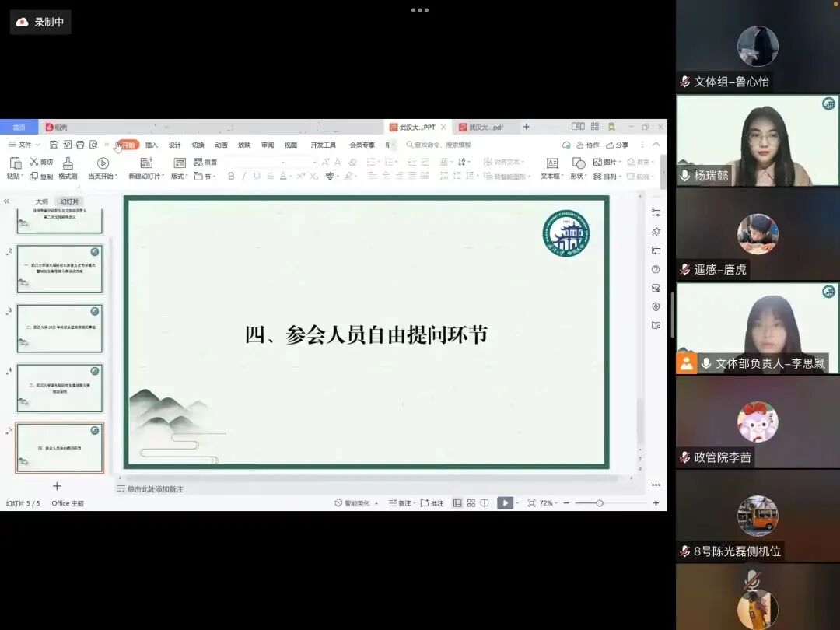
Task: Open the 开发工具 ribbon tab
Action: click(x=323, y=145)
